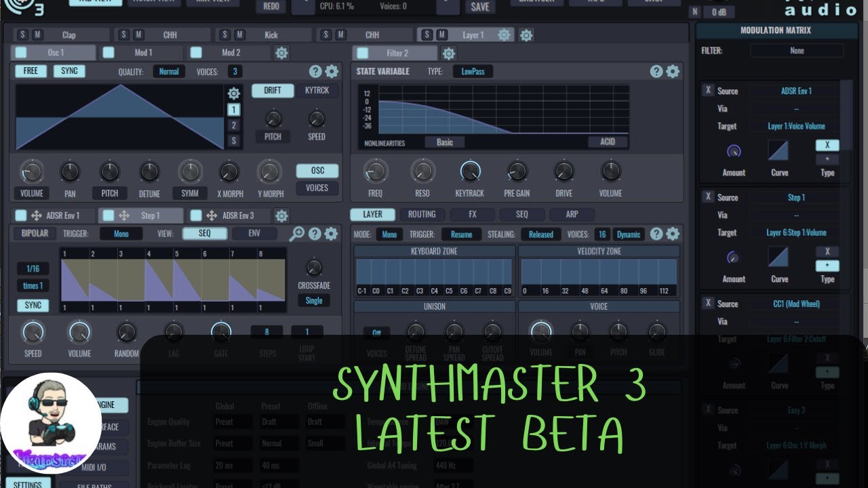Click Step 1 panel magnifier zoom icon

[x=297, y=234]
